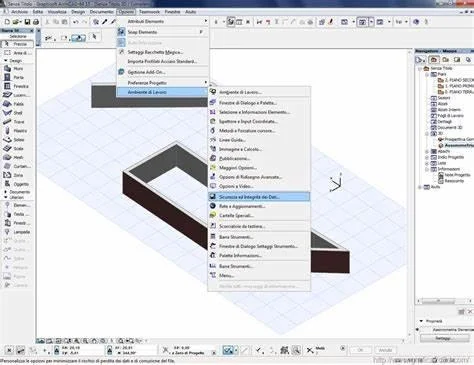Choose Cartelle Speciali entry
Screen dimensions: 474x365
259,216
